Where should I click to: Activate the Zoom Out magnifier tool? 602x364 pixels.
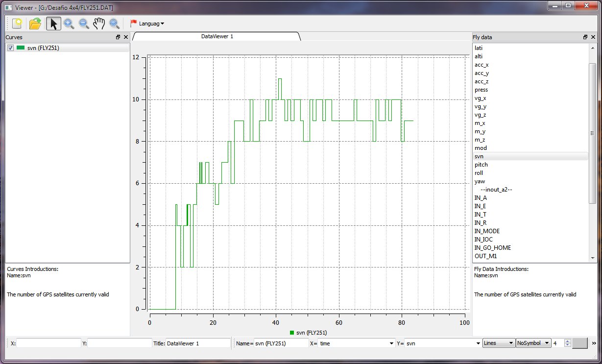(x=84, y=24)
